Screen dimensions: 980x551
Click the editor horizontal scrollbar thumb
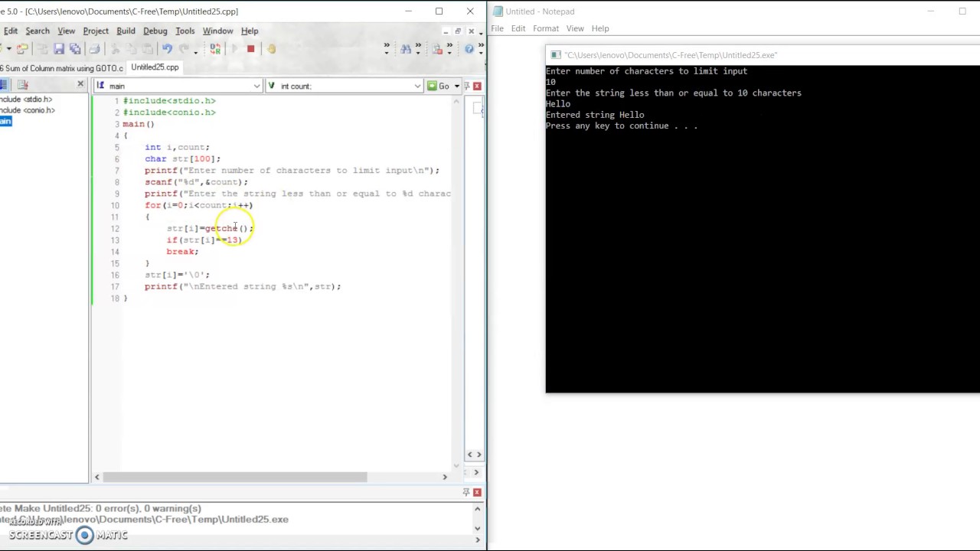(x=235, y=477)
